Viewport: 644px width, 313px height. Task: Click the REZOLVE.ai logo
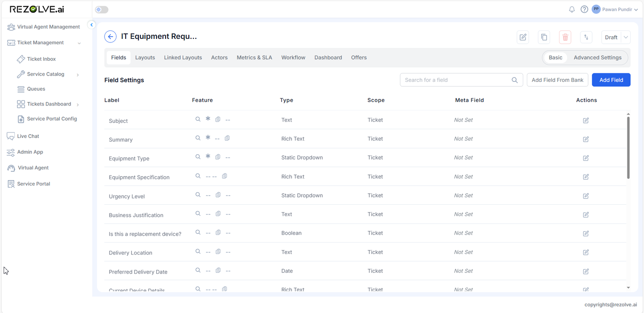tap(38, 9)
